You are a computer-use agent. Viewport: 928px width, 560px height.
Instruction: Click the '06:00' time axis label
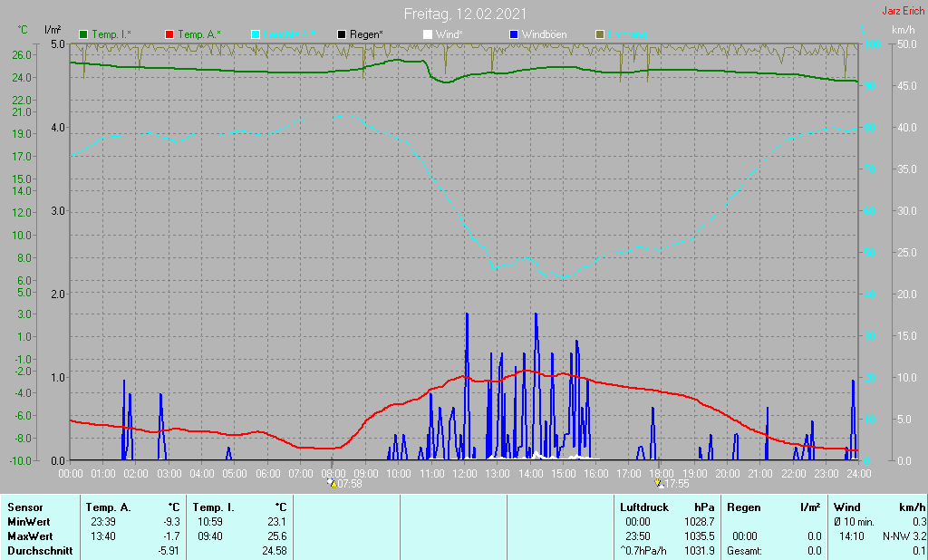[x=267, y=474]
